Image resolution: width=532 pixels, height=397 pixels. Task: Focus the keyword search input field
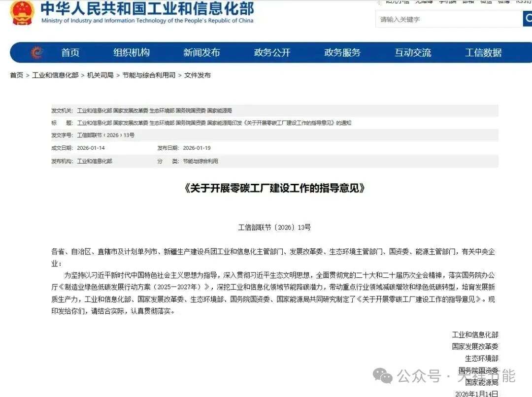449,19
